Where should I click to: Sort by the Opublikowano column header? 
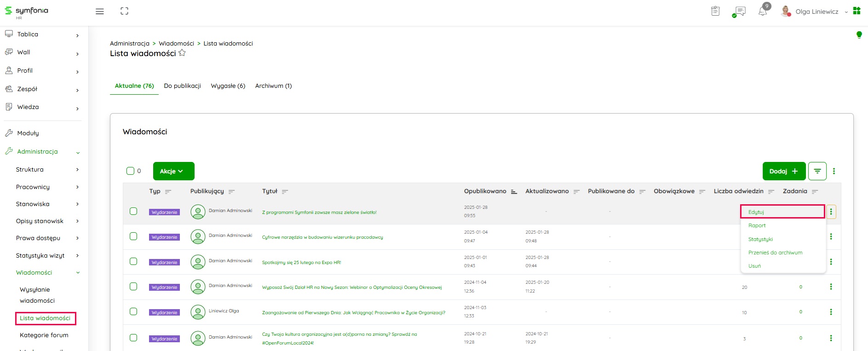tap(485, 191)
